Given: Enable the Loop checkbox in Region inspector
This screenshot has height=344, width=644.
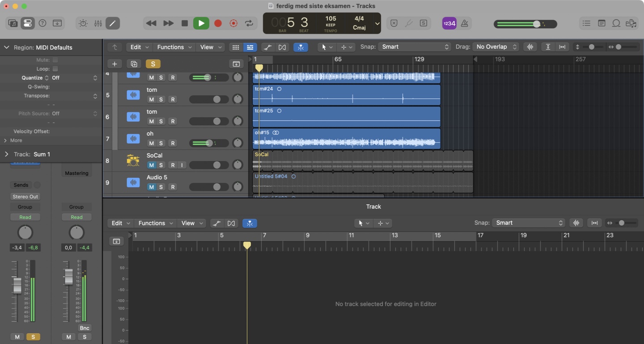Looking at the screenshot, I should tap(55, 69).
